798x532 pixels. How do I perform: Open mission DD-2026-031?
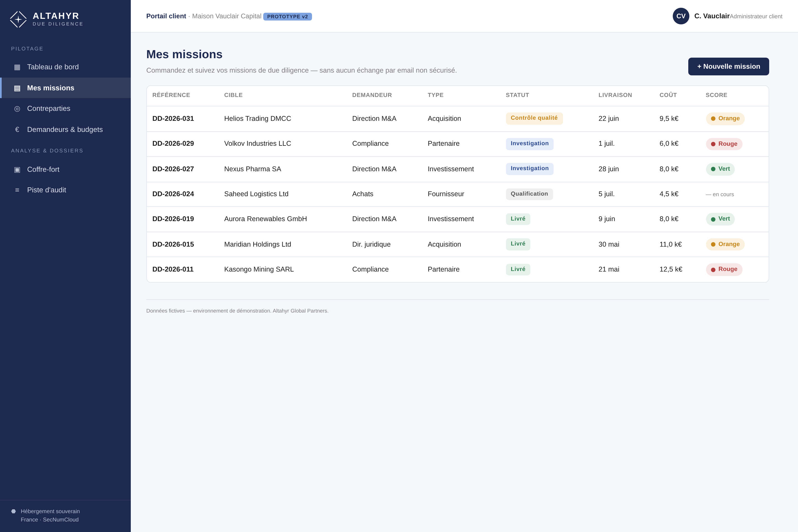pos(173,118)
